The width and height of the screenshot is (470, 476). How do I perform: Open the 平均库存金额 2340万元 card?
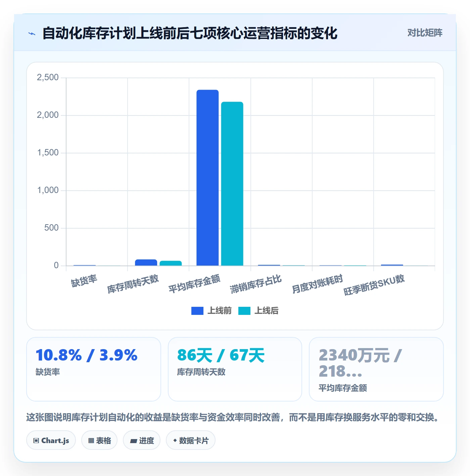click(376, 369)
